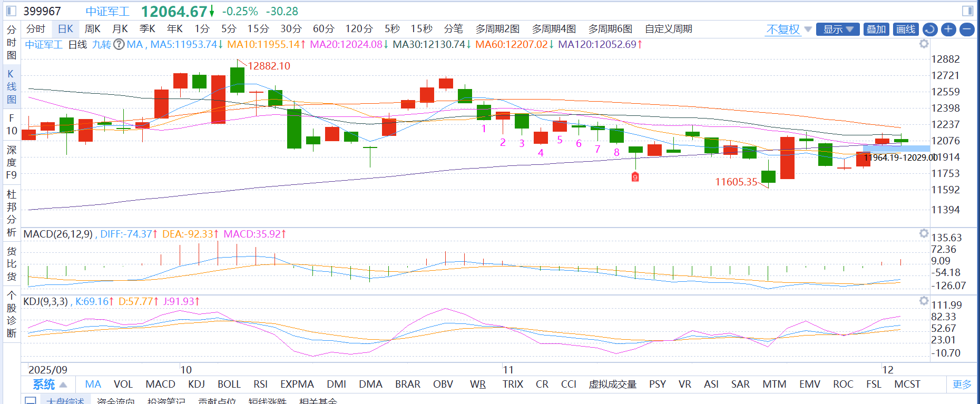Select the MCST indicator
Viewport: 980px width, 404px height.
[907, 385]
